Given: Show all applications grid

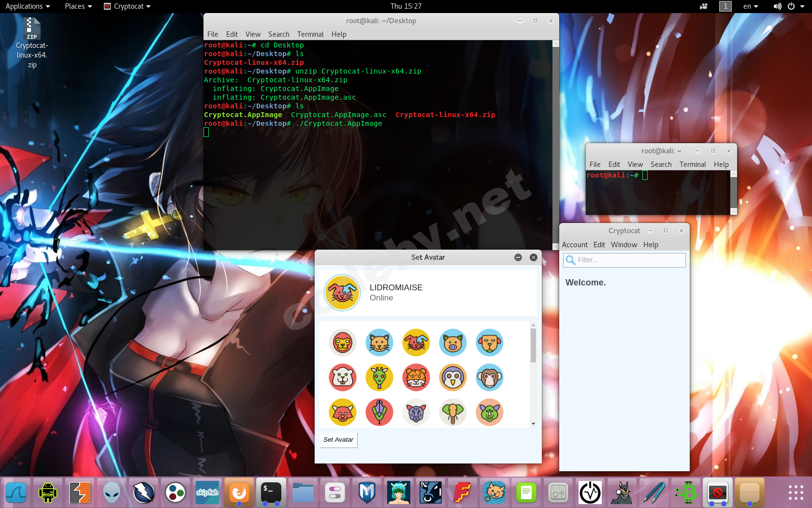Looking at the screenshot, I should tap(796, 493).
